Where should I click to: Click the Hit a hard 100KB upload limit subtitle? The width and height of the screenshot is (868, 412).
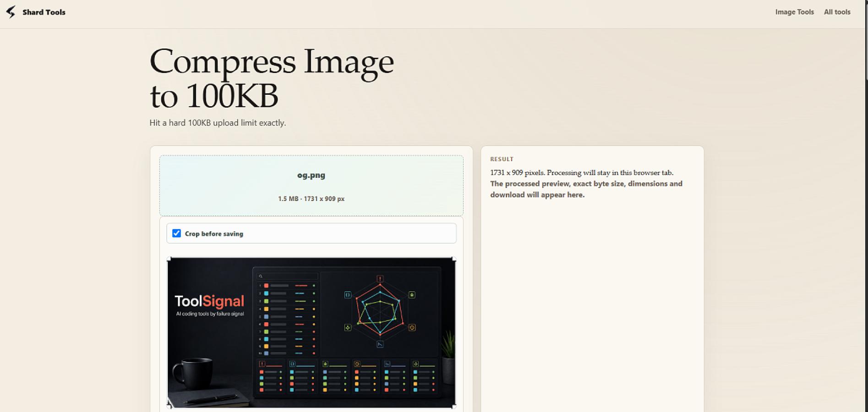point(218,123)
